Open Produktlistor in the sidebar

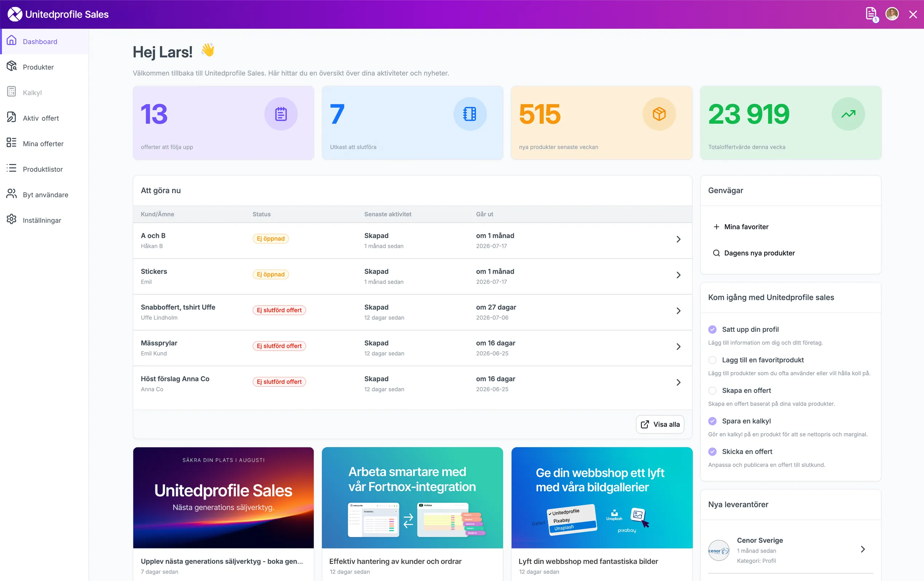pos(44,169)
